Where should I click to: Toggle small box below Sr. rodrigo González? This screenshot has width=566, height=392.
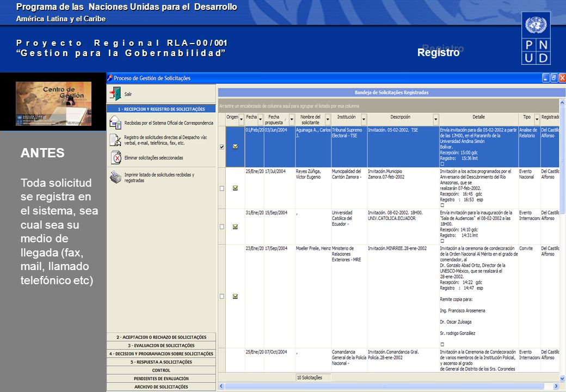[x=442, y=344]
